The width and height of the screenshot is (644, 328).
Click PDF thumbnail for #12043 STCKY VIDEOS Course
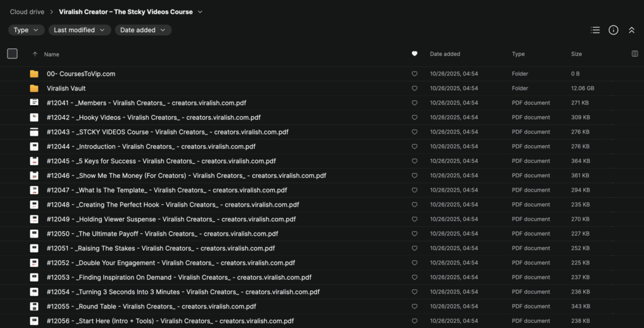[x=34, y=132]
